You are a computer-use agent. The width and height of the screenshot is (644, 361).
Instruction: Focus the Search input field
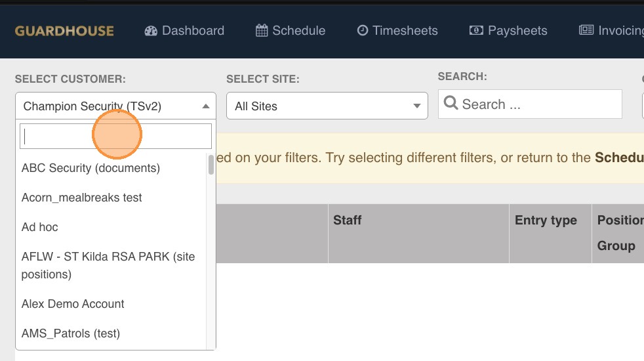[x=538, y=104]
